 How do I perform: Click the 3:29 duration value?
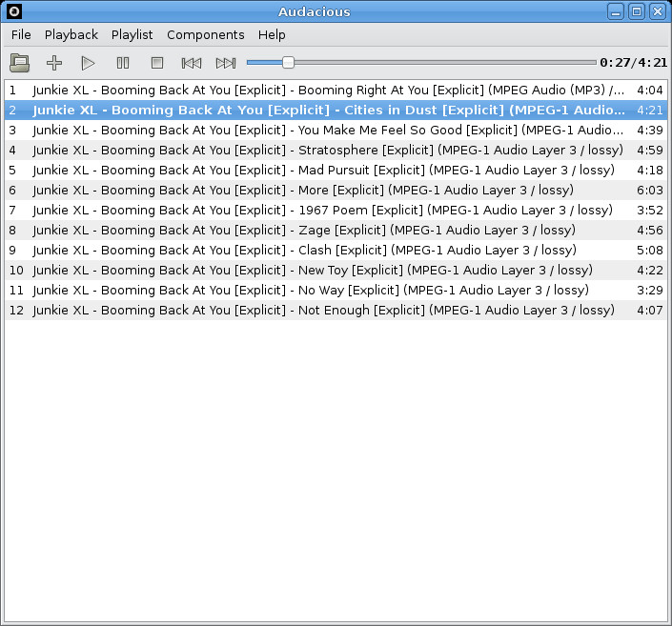click(x=650, y=290)
